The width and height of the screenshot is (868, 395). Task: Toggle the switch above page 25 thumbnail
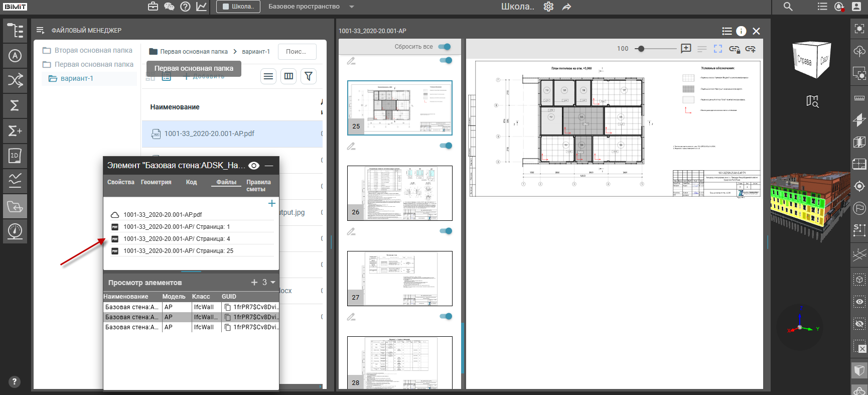tap(446, 60)
